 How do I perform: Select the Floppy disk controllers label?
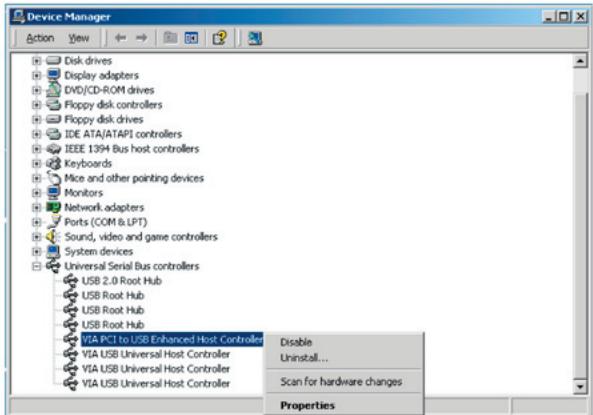tap(113, 104)
